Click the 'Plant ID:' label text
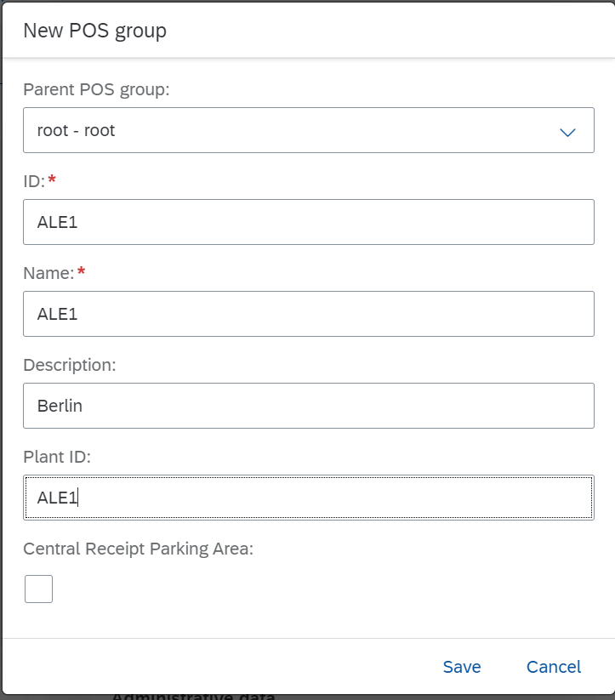Screen dimensions: 615x700 point(57,457)
